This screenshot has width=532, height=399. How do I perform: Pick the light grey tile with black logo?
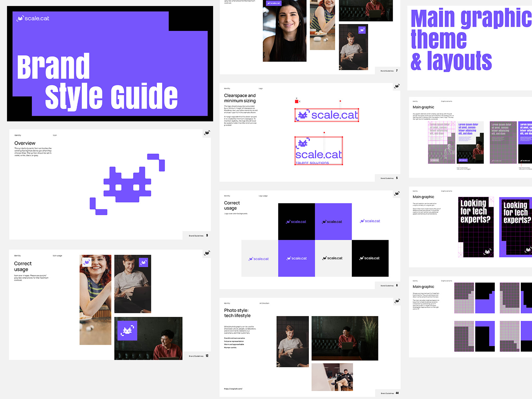tap(333, 258)
